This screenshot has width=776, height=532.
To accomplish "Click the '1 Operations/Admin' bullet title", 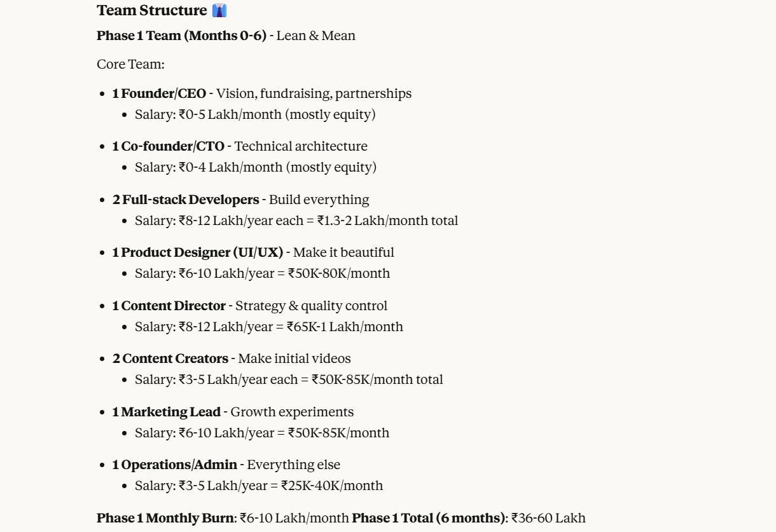I will (x=175, y=465).
